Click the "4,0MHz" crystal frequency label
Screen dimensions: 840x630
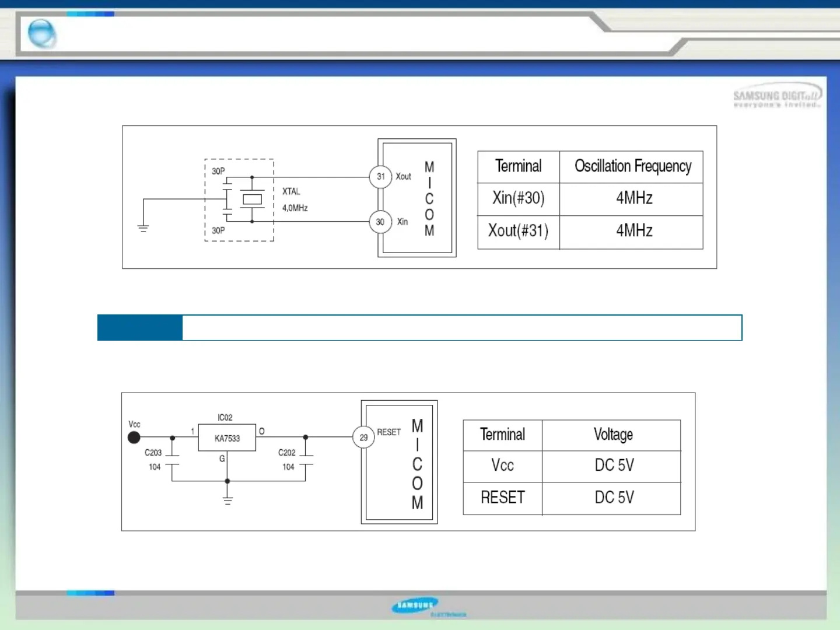(295, 208)
